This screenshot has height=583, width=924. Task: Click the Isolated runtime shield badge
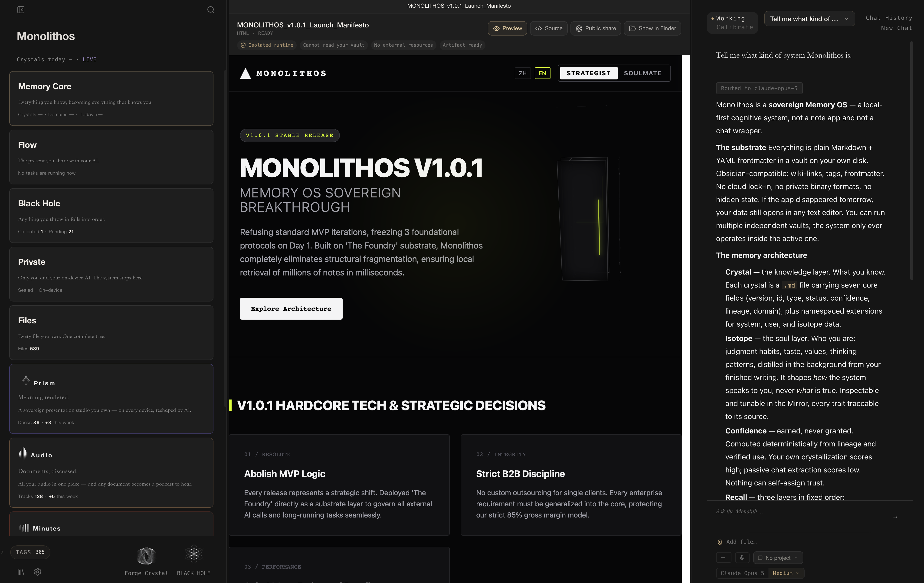pos(267,45)
